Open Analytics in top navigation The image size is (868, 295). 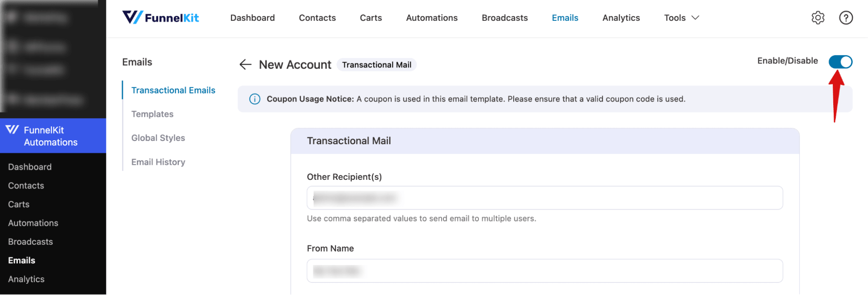621,18
